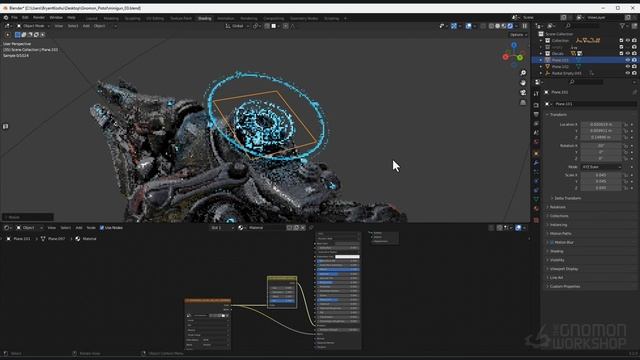This screenshot has height=360, width=640.
Task: Open Object Mode dropdown
Action: tap(33, 26)
